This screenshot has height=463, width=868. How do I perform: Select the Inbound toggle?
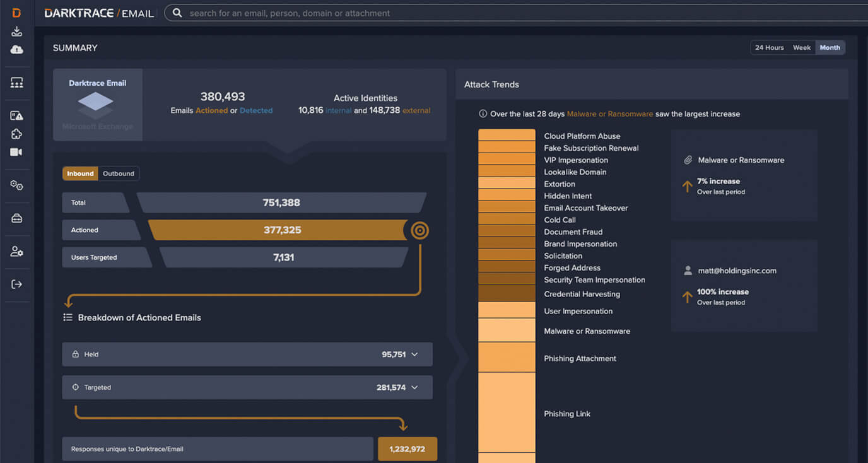point(80,173)
